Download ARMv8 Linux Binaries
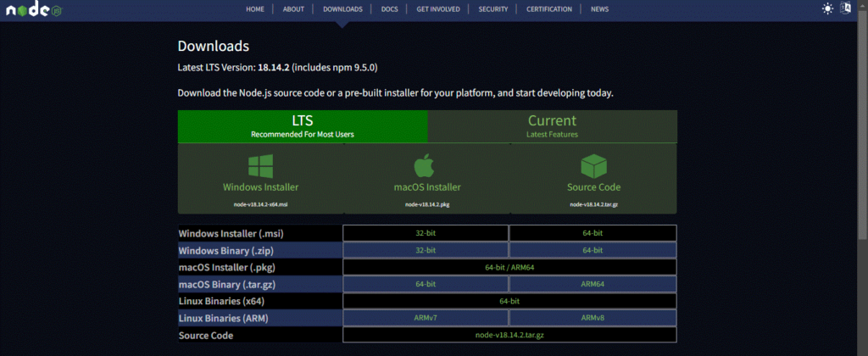868x356 pixels. click(x=593, y=318)
